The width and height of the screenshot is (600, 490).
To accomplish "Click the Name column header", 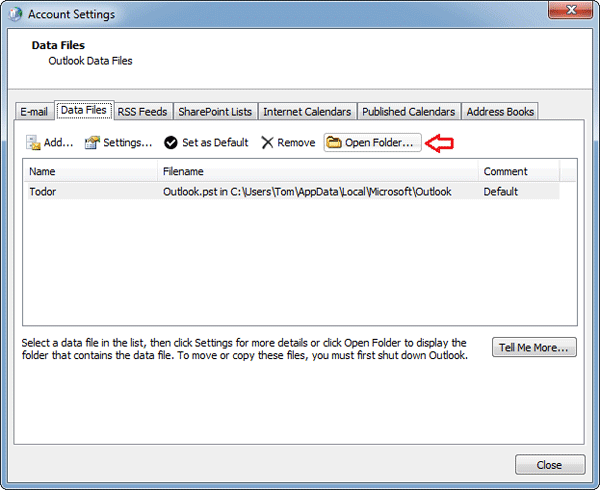I will [90, 171].
